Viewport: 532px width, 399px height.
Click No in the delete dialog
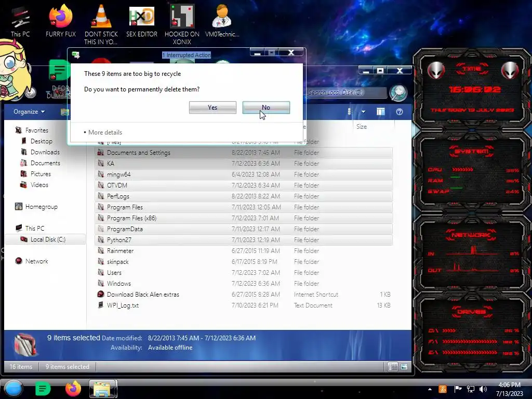coord(266,108)
